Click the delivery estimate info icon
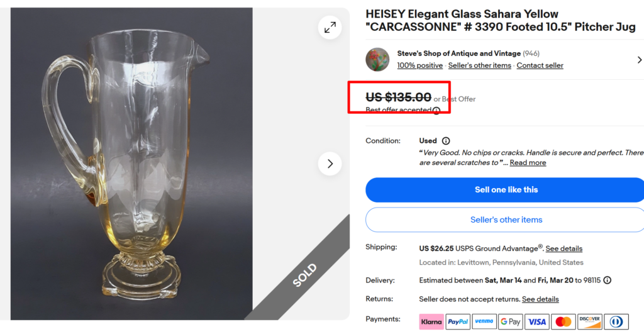The width and height of the screenshot is (644, 334). click(x=608, y=281)
